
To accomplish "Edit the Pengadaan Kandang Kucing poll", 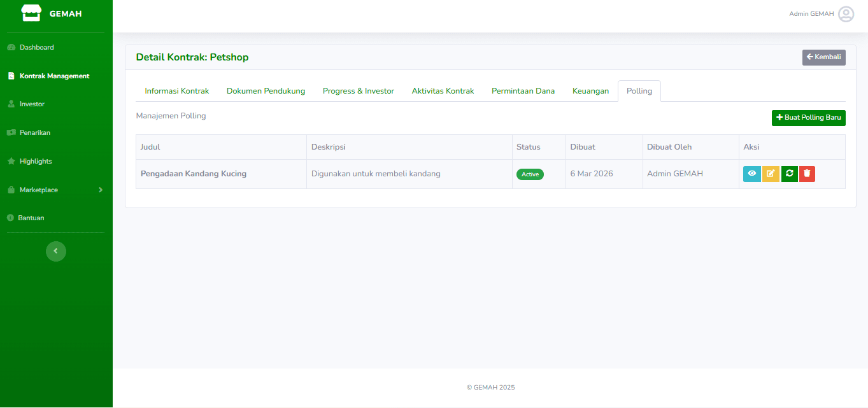I will pyautogui.click(x=771, y=174).
